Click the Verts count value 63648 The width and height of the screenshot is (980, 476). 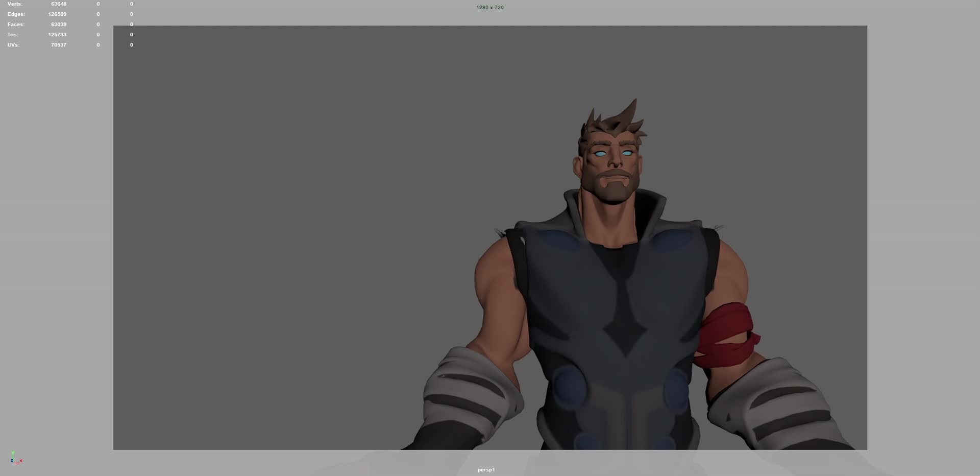point(58,4)
